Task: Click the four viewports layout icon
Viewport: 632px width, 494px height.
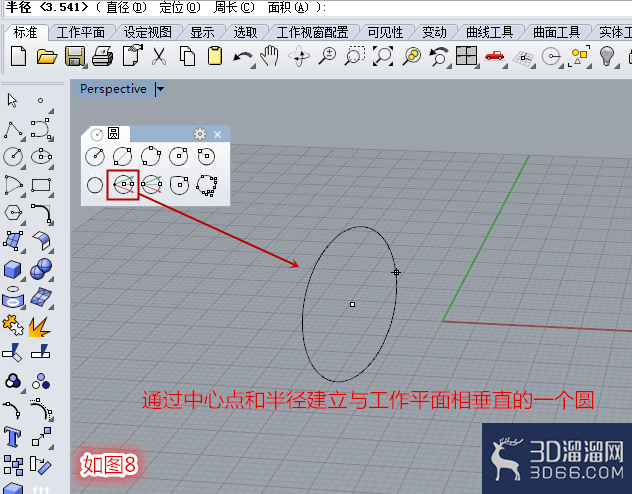Action: pos(466,55)
